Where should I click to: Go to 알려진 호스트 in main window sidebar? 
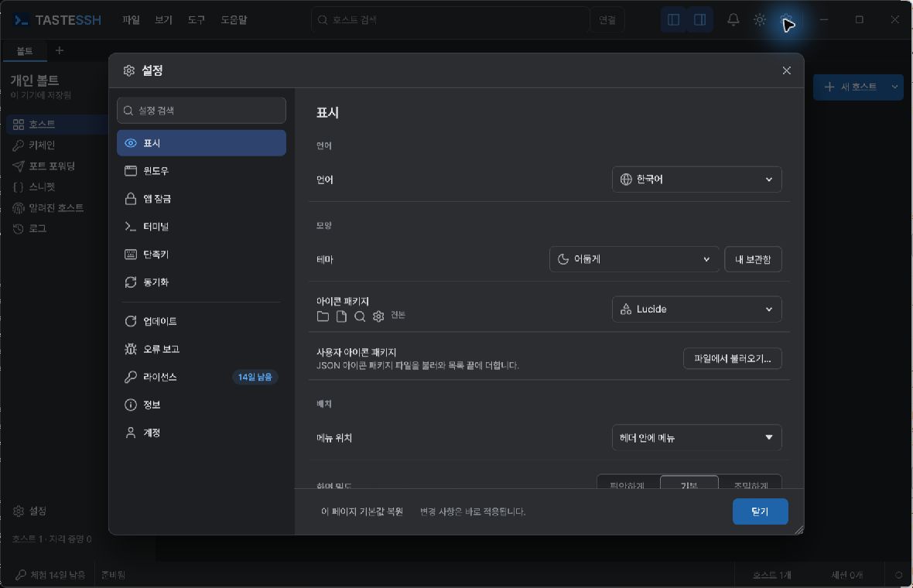(x=57, y=208)
